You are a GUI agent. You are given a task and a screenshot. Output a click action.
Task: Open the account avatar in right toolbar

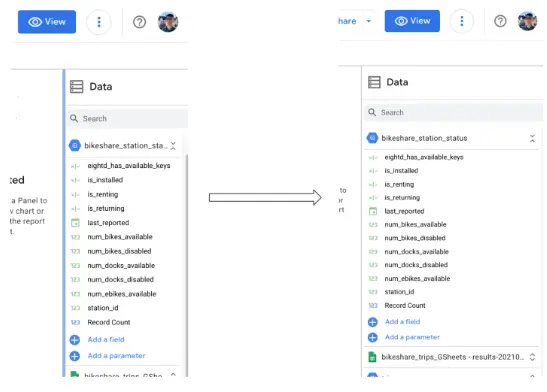527,21
